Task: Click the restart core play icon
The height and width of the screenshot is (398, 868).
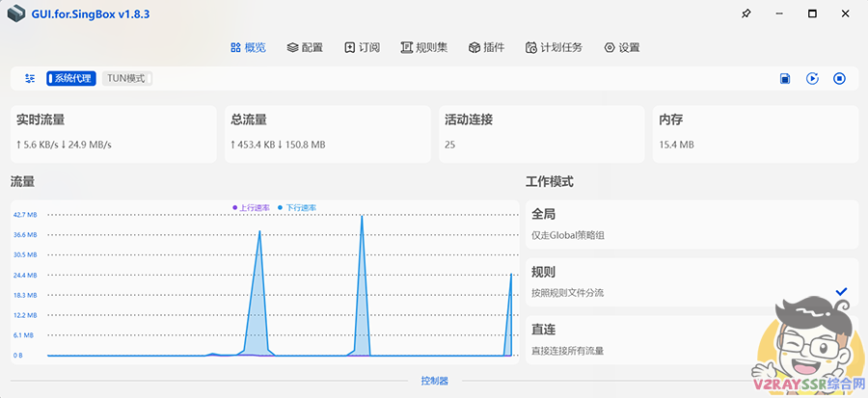Action: (812, 78)
